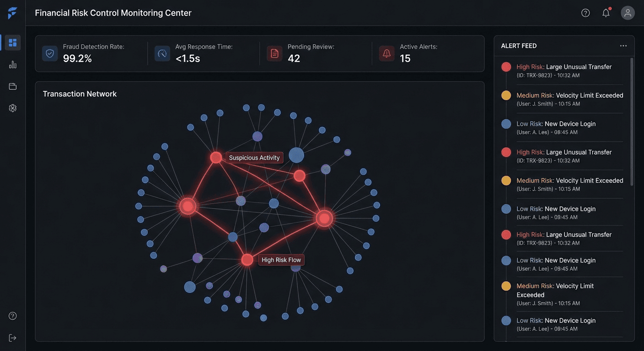Click the help icon in bottom sidebar
The image size is (644, 351).
(13, 316)
